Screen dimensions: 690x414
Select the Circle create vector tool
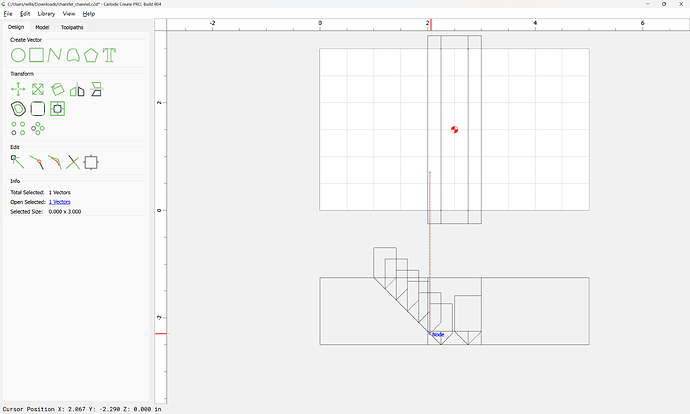click(18, 54)
